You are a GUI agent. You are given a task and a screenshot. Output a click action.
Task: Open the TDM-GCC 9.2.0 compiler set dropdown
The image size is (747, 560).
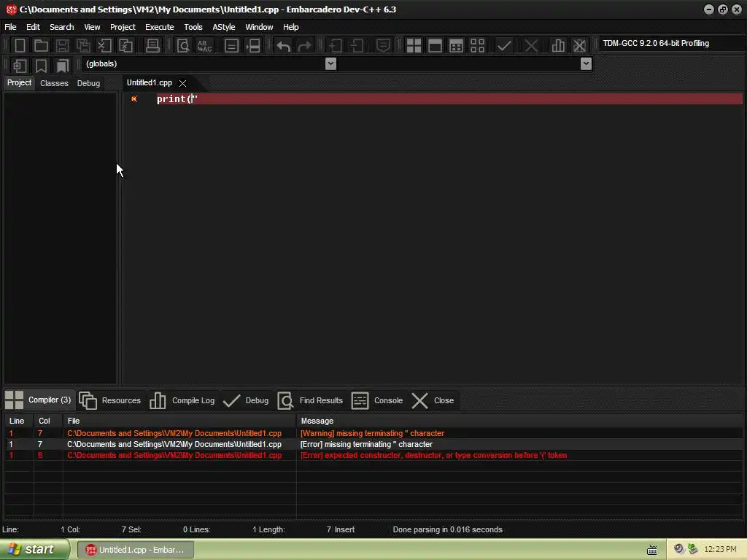[x=672, y=43]
